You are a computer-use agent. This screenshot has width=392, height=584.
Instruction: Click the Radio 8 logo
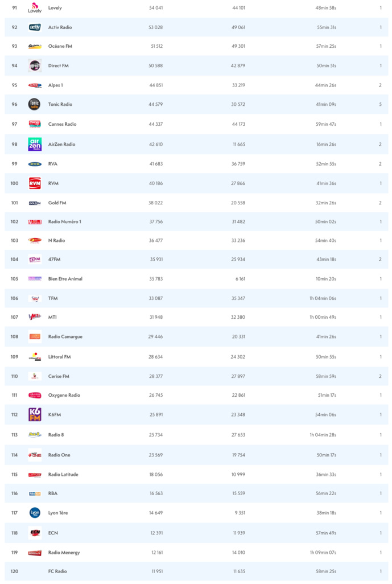tap(35, 435)
